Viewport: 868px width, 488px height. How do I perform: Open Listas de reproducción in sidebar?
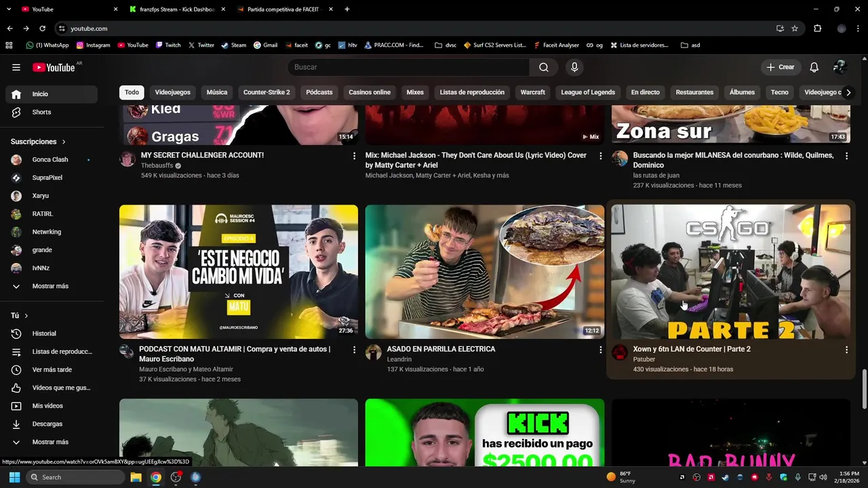click(x=52, y=352)
